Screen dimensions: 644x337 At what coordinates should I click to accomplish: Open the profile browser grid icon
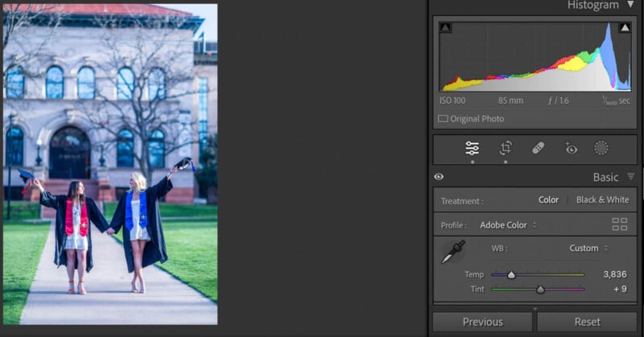coord(619,224)
